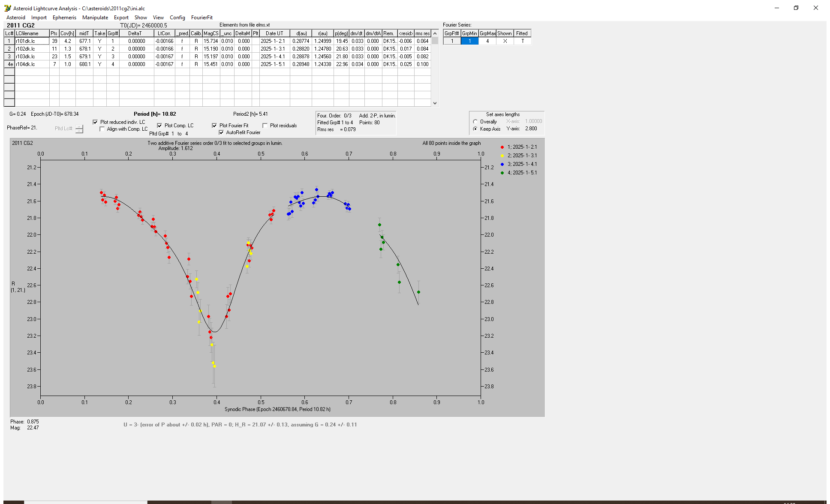Click the Synodic Phase axis label
830x504 pixels.
point(278,409)
